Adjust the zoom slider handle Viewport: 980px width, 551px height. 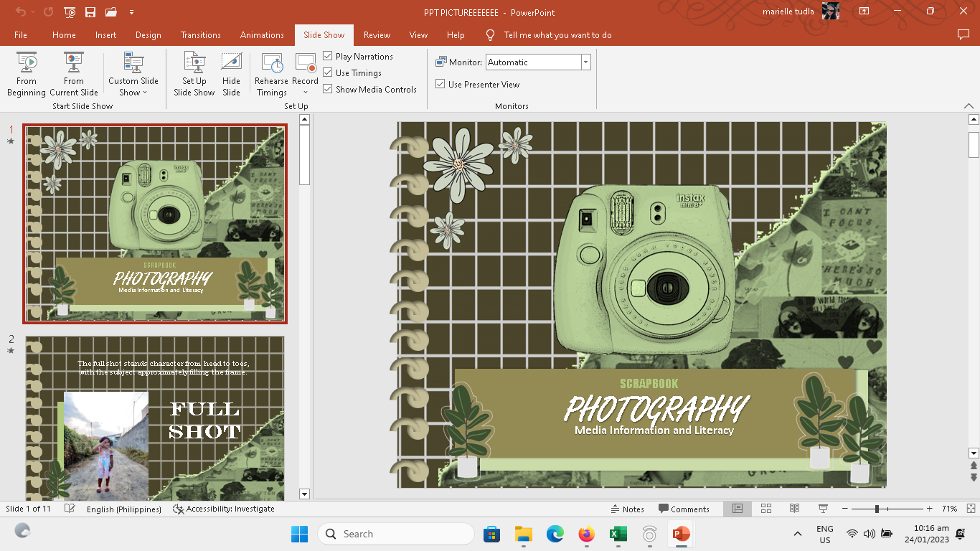[x=877, y=509]
